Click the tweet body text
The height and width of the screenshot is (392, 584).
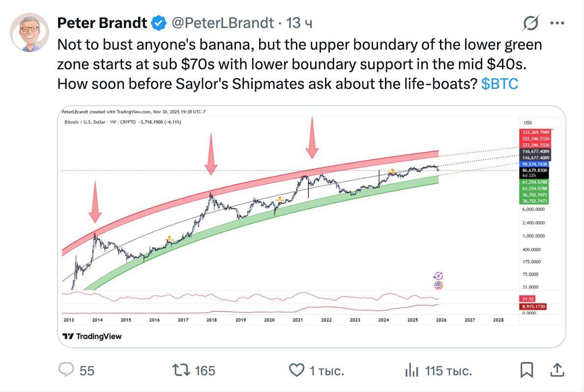(295, 64)
